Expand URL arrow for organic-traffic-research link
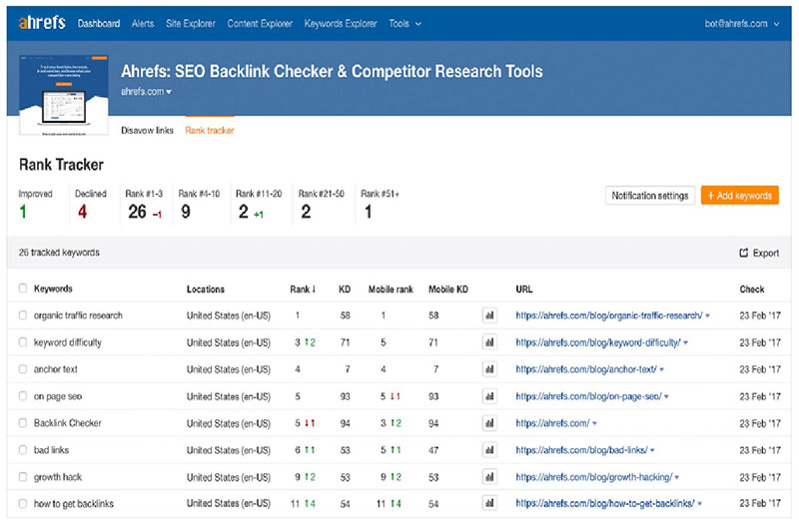The width and height of the screenshot is (799, 532). tap(708, 316)
